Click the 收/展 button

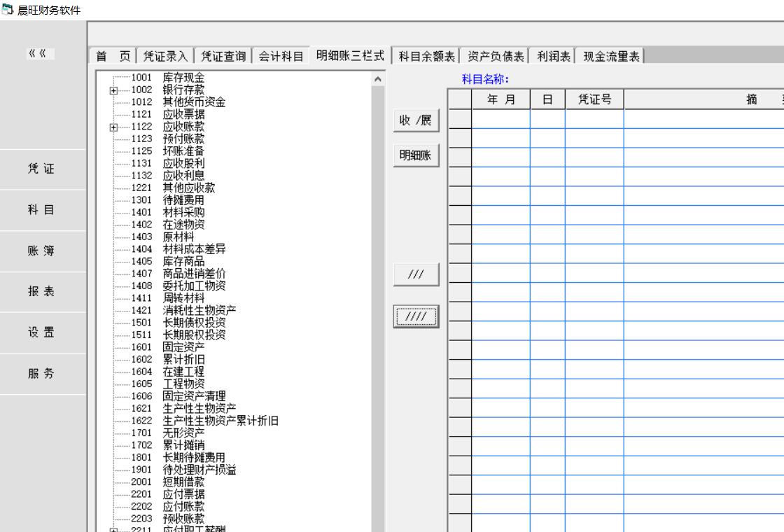click(416, 122)
